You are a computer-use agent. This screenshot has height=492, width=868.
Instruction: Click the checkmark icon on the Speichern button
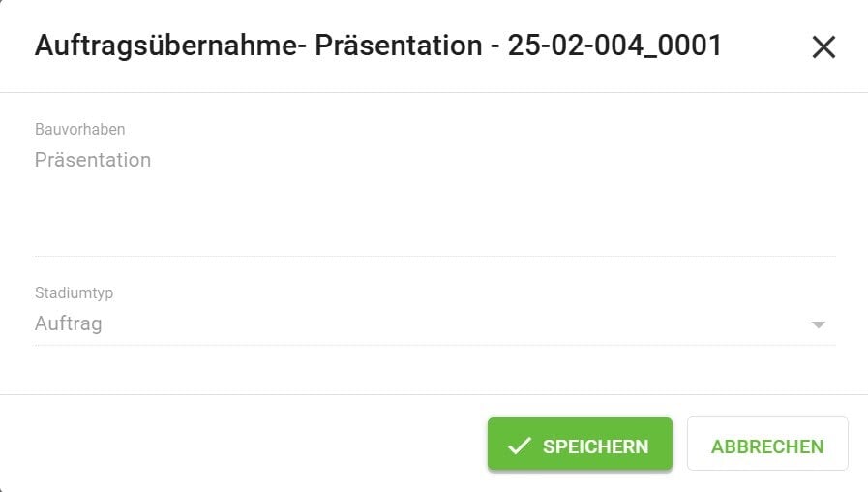coord(520,446)
